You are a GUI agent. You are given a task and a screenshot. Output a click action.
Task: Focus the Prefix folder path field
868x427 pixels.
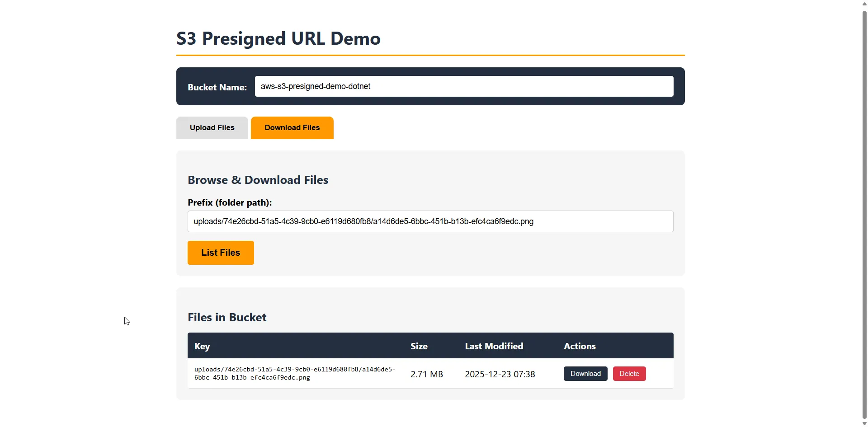(429, 221)
